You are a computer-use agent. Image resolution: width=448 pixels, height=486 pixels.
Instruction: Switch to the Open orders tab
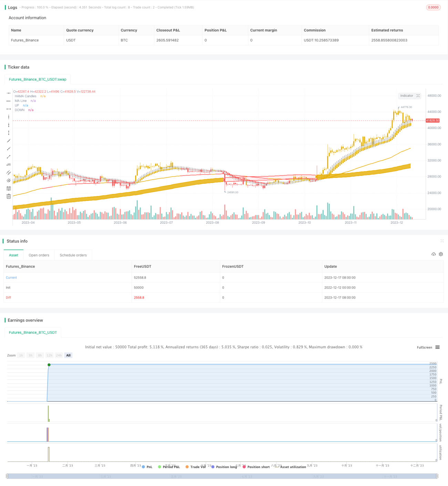39,255
